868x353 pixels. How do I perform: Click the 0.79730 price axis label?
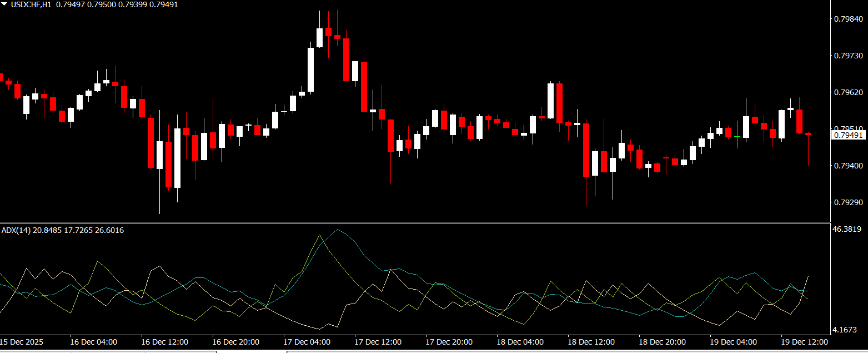(848, 56)
